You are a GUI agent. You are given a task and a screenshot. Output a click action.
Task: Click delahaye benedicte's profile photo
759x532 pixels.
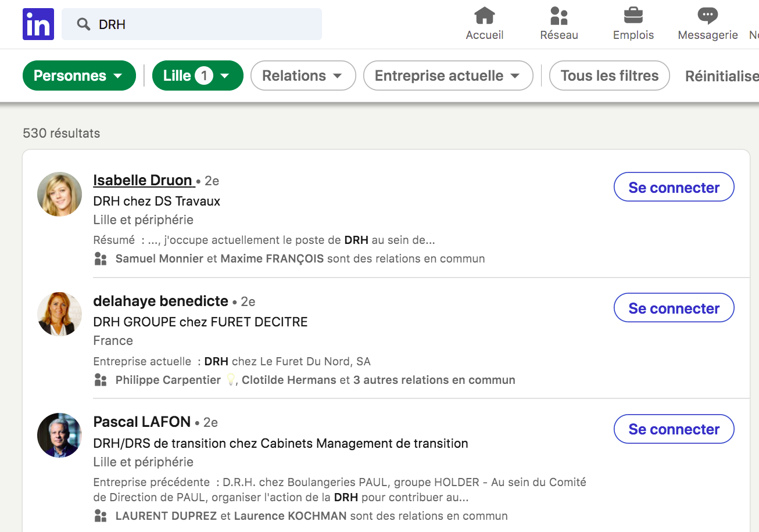pos(59,314)
